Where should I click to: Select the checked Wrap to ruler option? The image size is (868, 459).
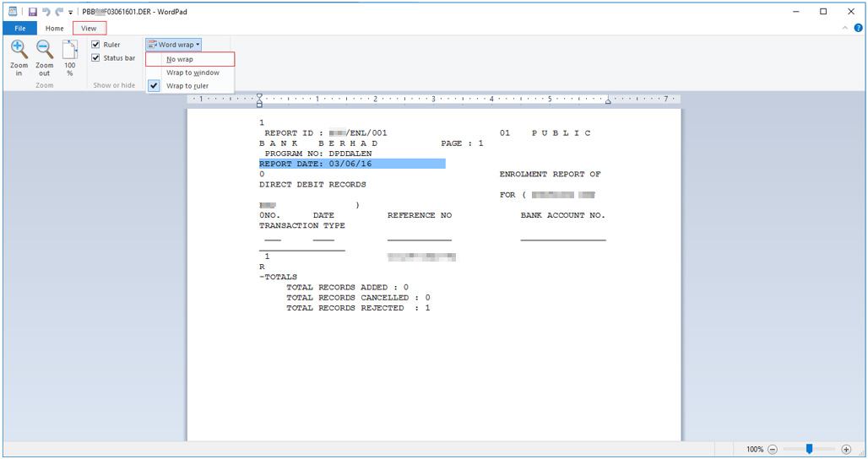(x=187, y=86)
